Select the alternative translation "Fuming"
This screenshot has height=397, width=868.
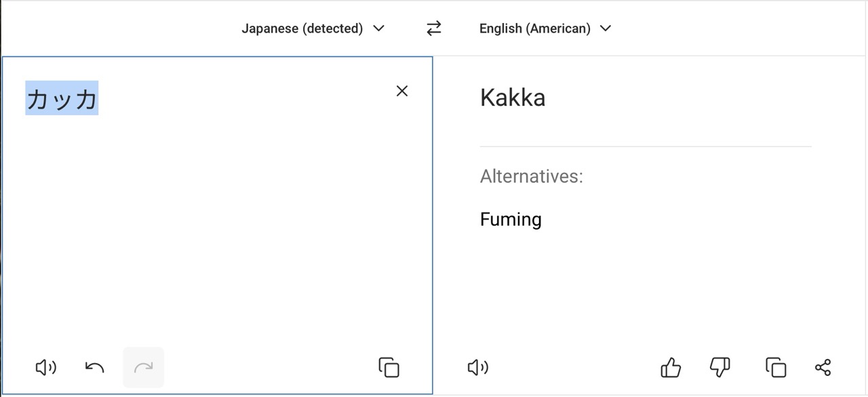[511, 220]
